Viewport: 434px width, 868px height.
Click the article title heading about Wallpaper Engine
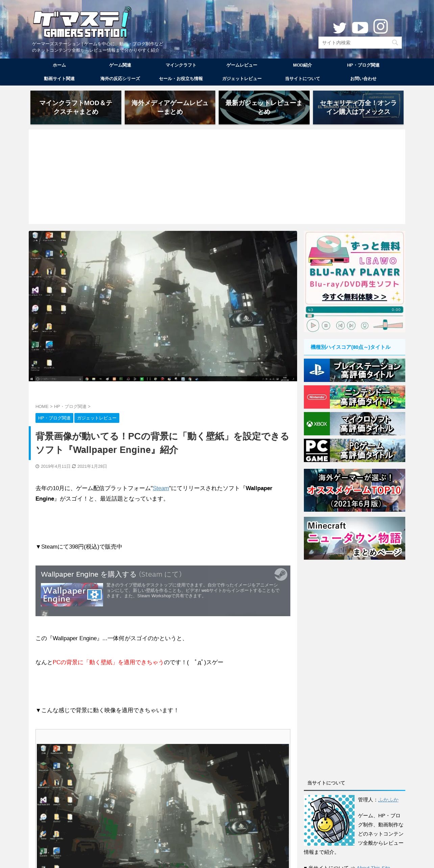(163, 443)
